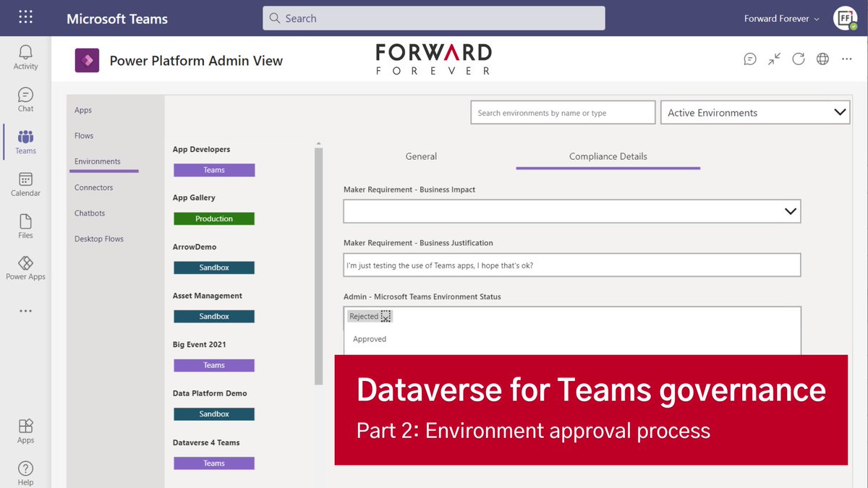Reload the tab with the refresh icon
Viewport: 868px width, 488px height.
(799, 59)
